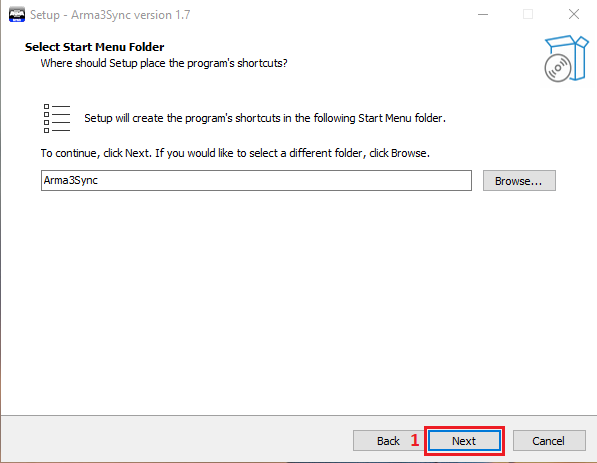Click the red number 1 annotation

(415, 441)
